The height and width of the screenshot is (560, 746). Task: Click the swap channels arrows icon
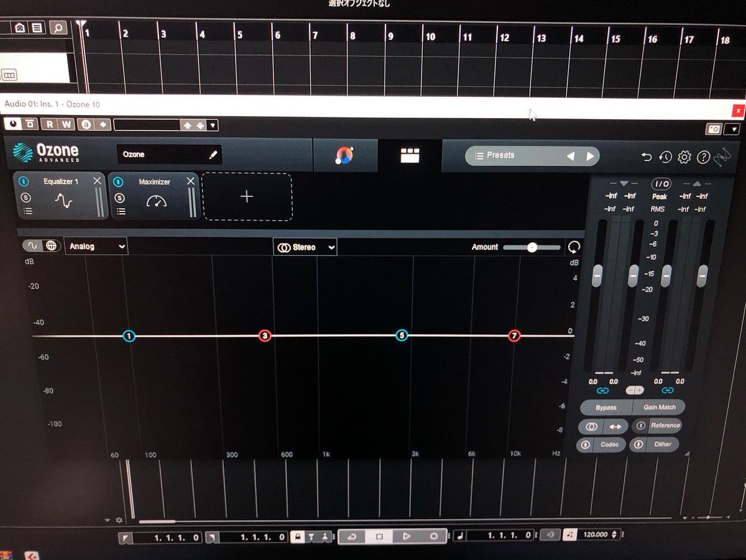[x=615, y=427]
